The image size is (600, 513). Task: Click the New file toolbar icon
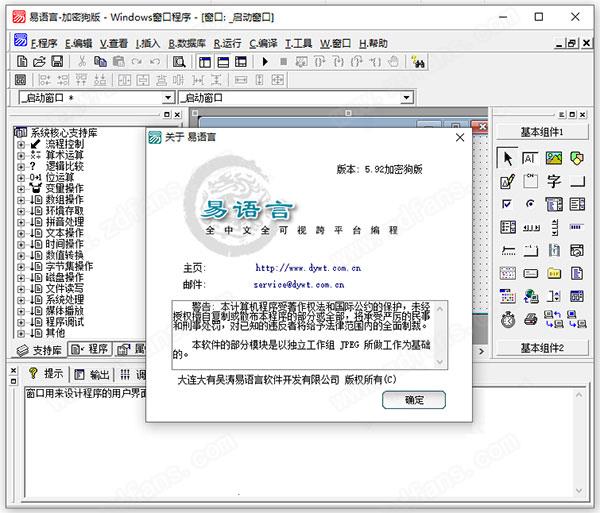pos(22,62)
